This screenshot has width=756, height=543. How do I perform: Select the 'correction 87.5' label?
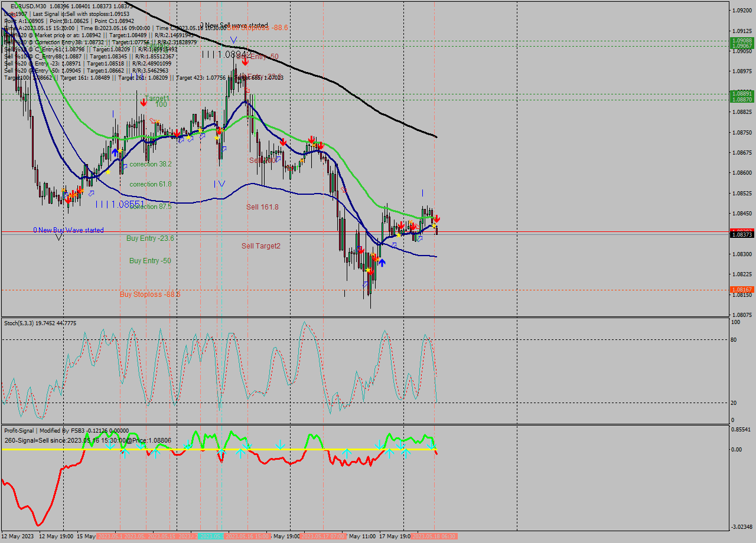coord(151,207)
